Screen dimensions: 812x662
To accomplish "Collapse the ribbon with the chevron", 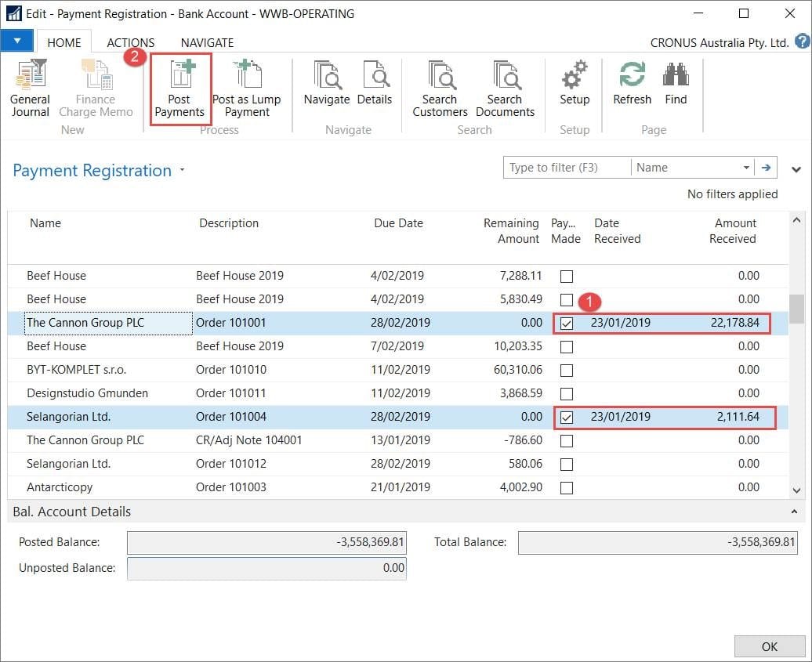I will click(x=796, y=169).
